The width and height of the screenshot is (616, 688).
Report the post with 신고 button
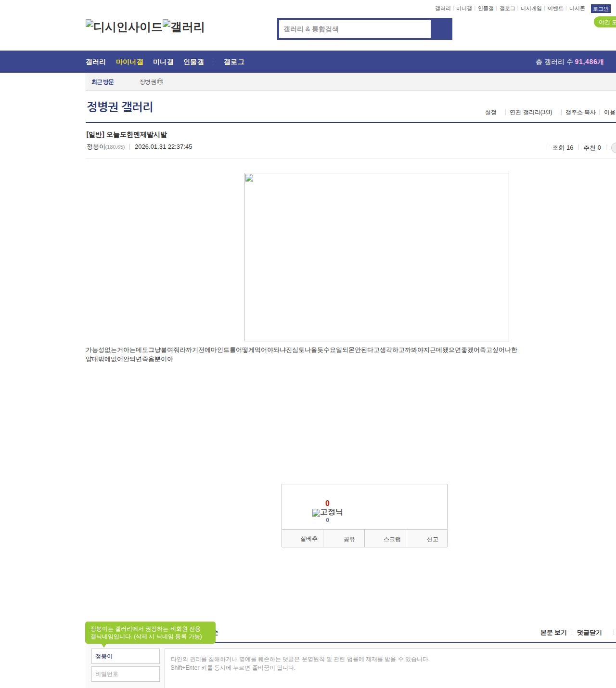pos(432,539)
